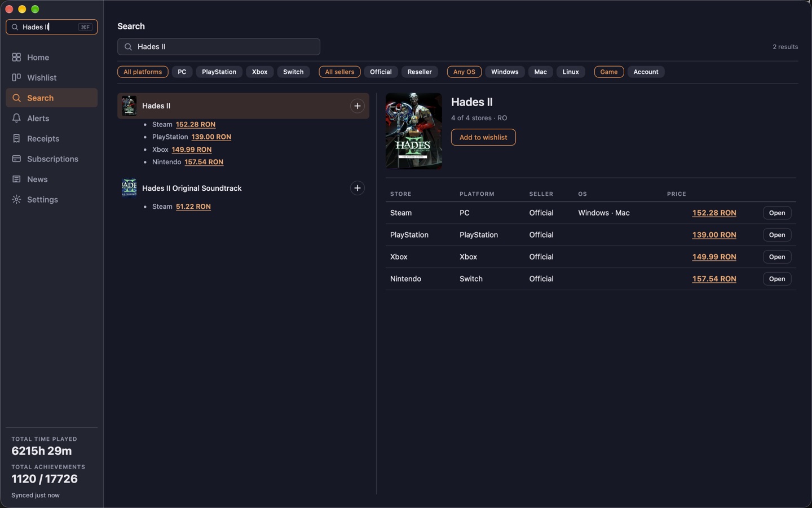
Task: Open the Wishlist page
Action: point(51,78)
